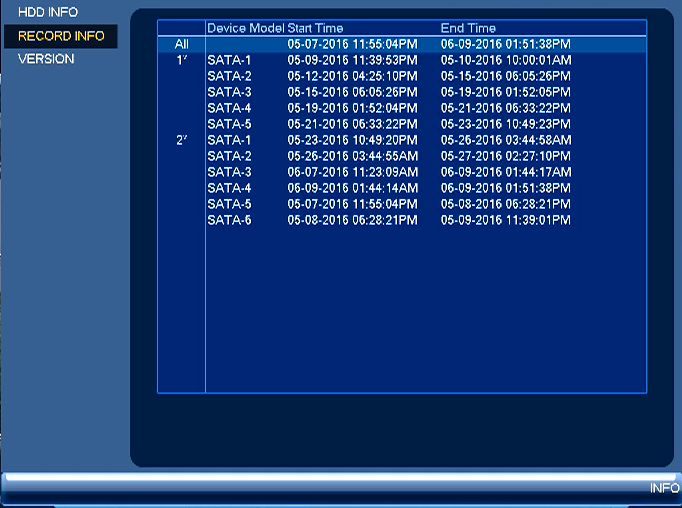Click end time 05-19-2016 01:52:05PM

pos(505,92)
